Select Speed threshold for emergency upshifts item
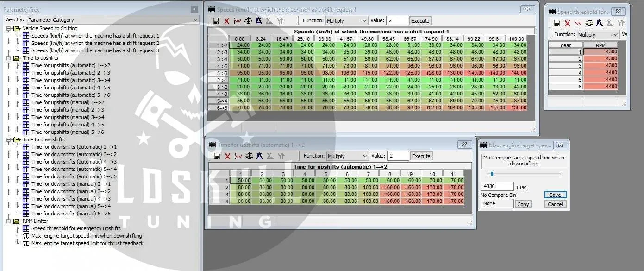This screenshot has height=271, width=644. (x=76, y=228)
